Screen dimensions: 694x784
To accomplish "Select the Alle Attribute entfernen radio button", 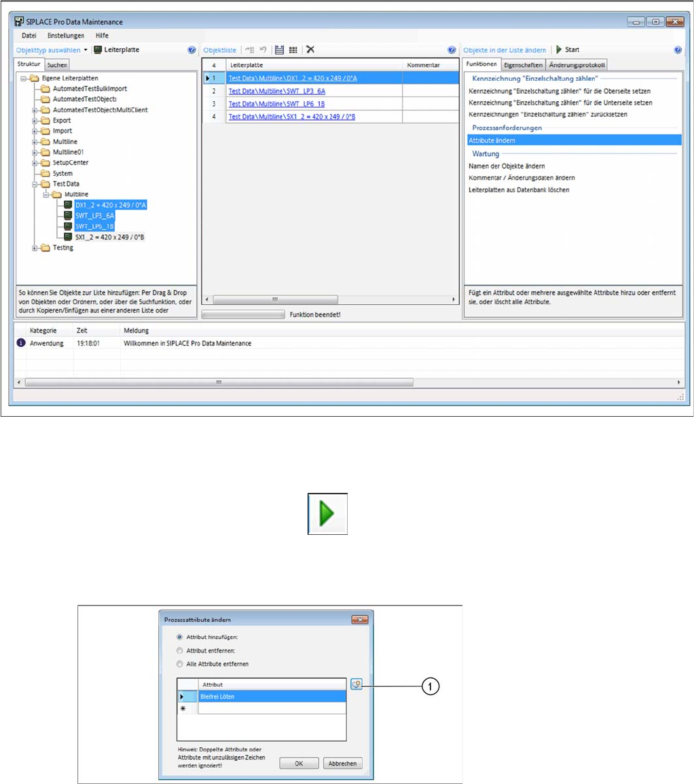I will [x=180, y=664].
